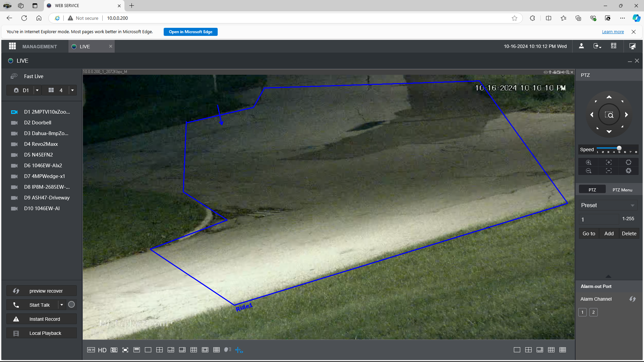The image size is (644, 362).
Task: Open the iris using the iris-open icon
Action: coord(629,162)
